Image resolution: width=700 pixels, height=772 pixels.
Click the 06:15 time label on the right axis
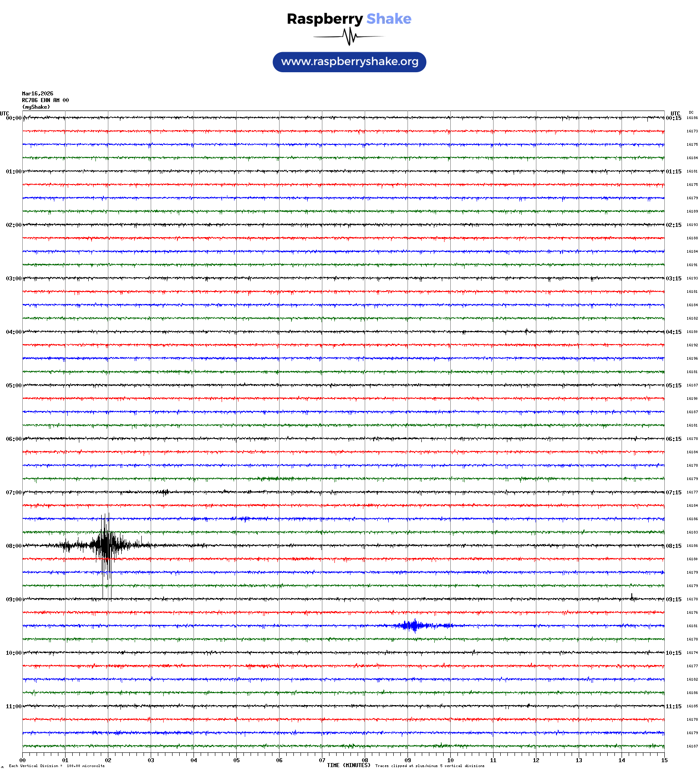pos(673,439)
